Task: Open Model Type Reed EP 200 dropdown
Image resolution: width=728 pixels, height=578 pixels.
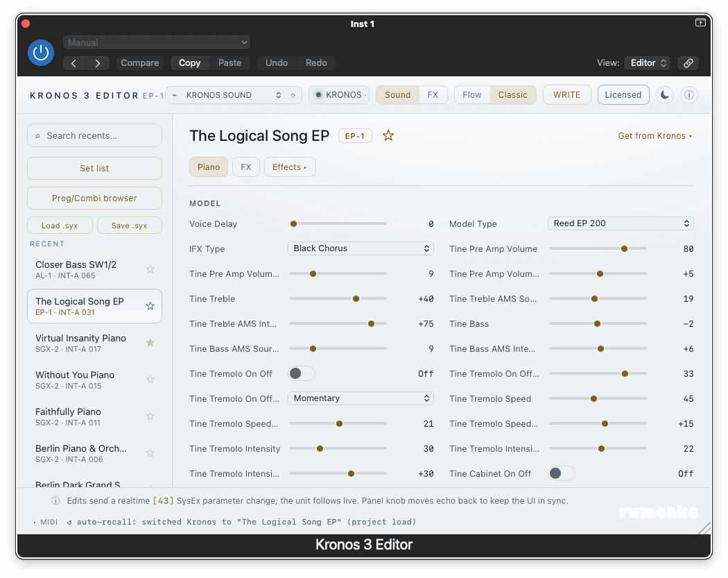Action: pos(621,223)
